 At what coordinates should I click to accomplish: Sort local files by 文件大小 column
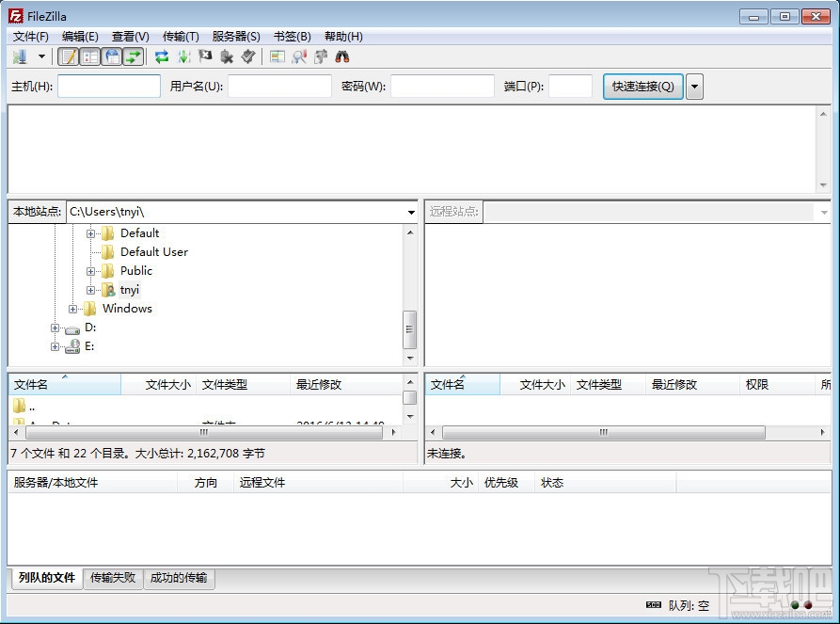pyautogui.click(x=159, y=384)
